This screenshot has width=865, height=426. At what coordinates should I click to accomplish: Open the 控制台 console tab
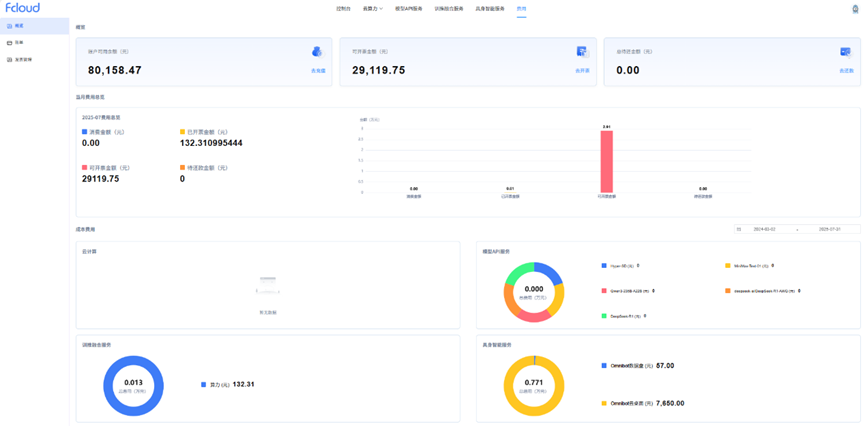point(343,8)
